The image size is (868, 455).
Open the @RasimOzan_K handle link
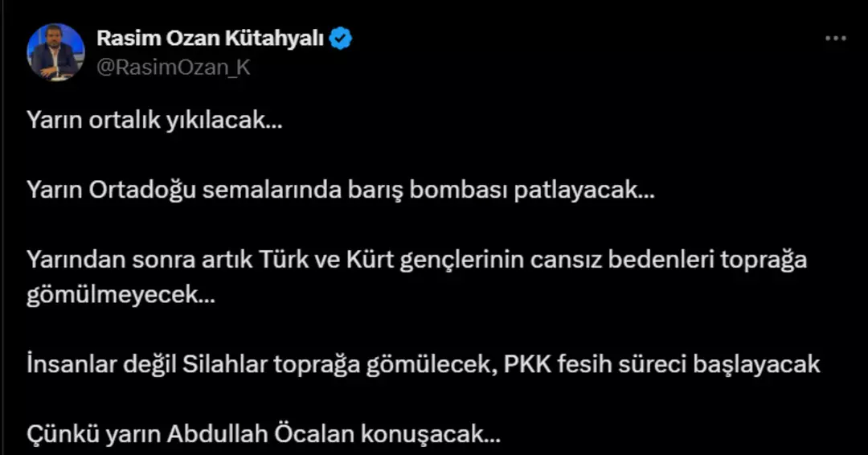[x=174, y=67]
